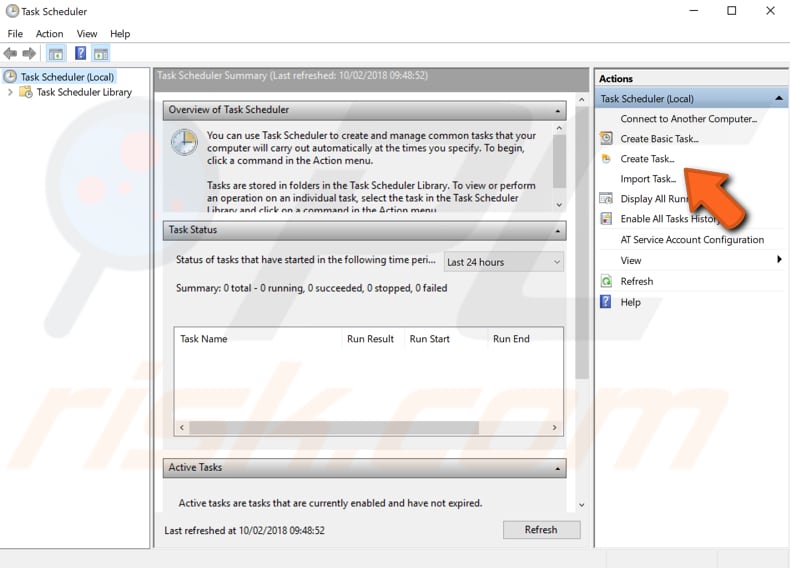Click the Last refreshed at timestamp text
790x568 pixels.
[244, 530]
